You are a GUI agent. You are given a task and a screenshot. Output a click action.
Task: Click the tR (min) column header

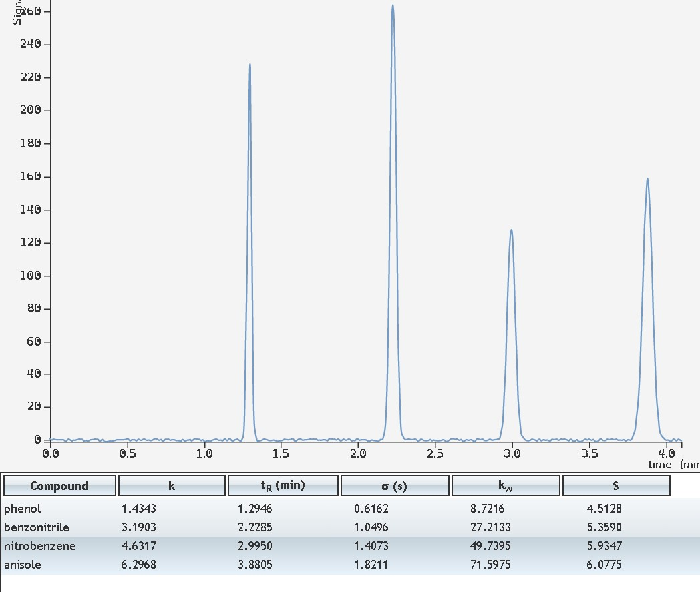(283, 485)
